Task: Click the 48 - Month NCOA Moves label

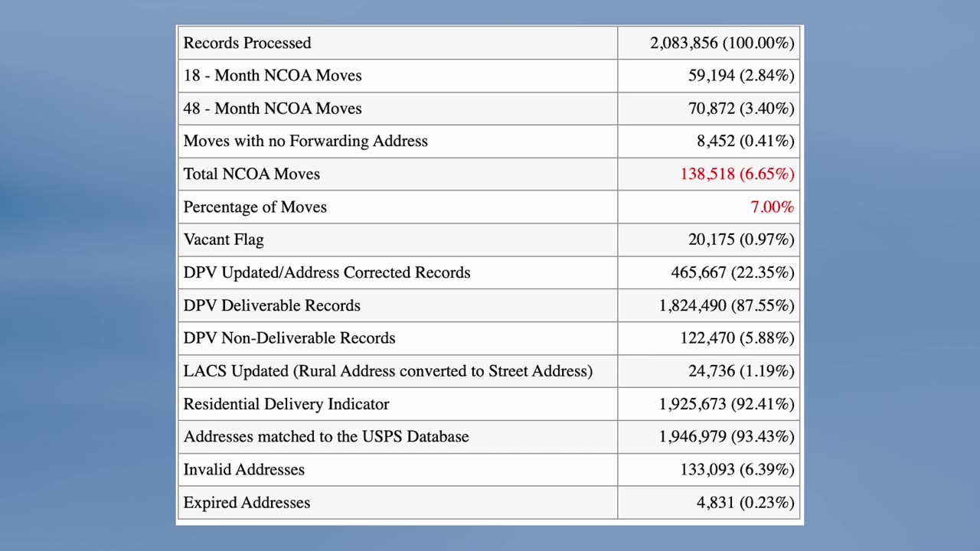Action: (273, 109)
